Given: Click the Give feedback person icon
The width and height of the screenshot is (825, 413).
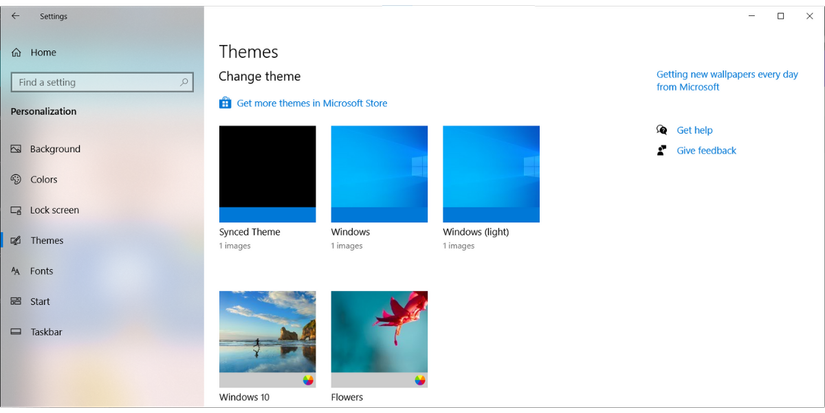Looking at the screenshot, I should [x=661, y=150].
